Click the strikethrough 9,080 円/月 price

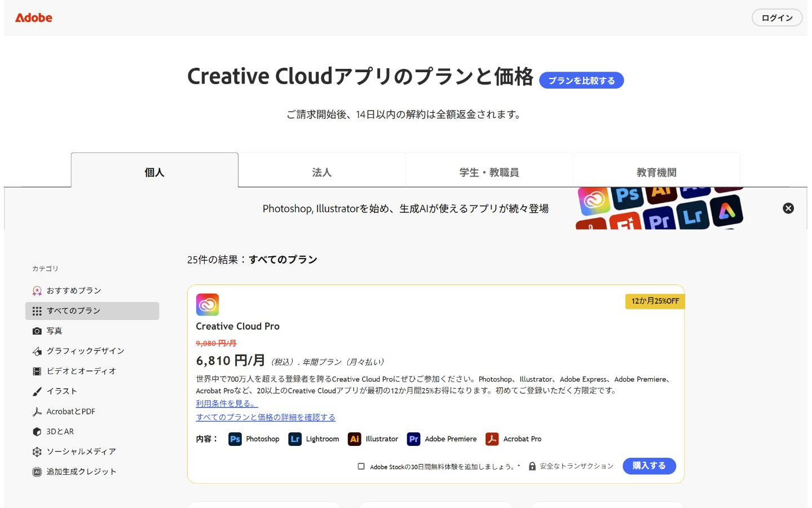coord(216,343)
